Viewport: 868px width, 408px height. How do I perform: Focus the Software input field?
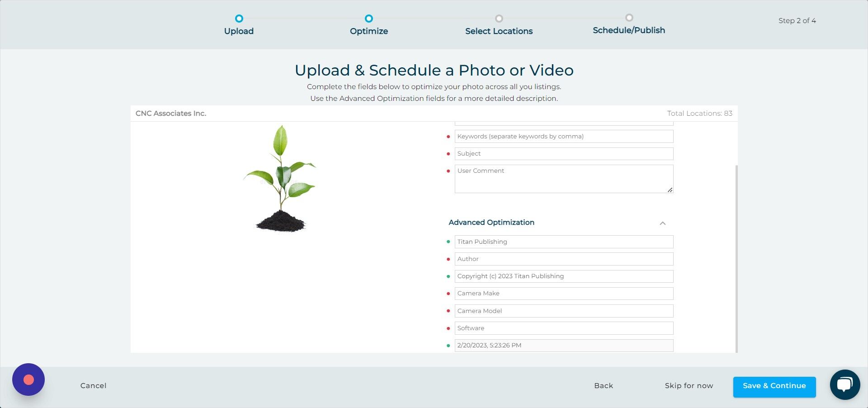[564, 328]
